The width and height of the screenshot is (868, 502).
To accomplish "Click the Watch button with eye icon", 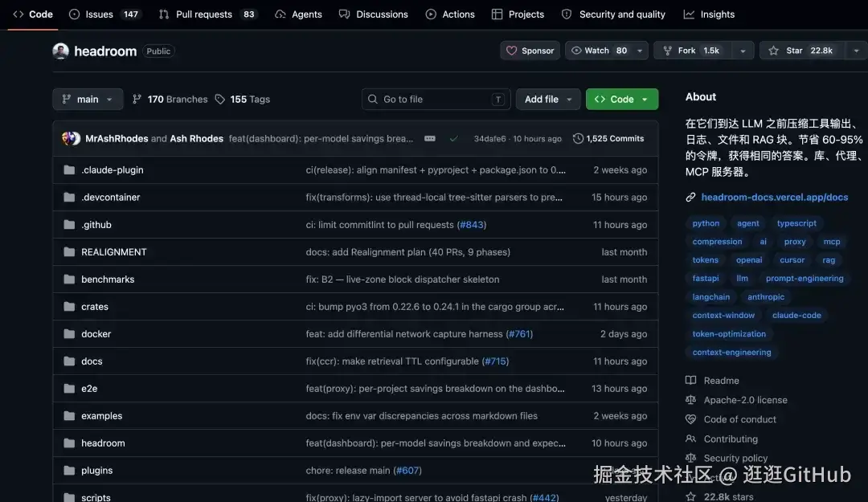I will click(599, 51).
